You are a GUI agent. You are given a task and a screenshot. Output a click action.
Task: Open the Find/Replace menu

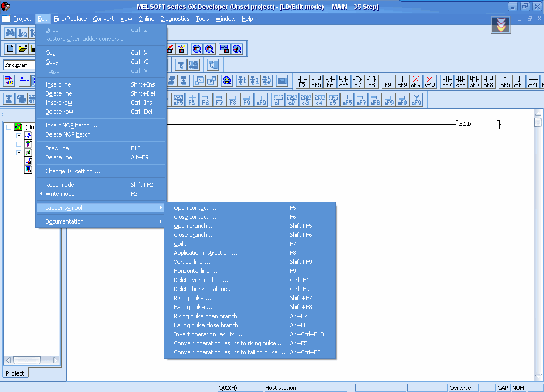pos(70,19)
